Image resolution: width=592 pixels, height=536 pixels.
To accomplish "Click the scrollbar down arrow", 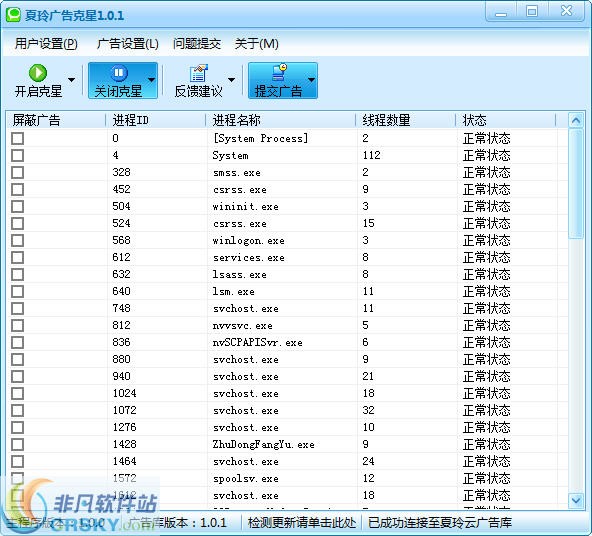I will [576, 501].
